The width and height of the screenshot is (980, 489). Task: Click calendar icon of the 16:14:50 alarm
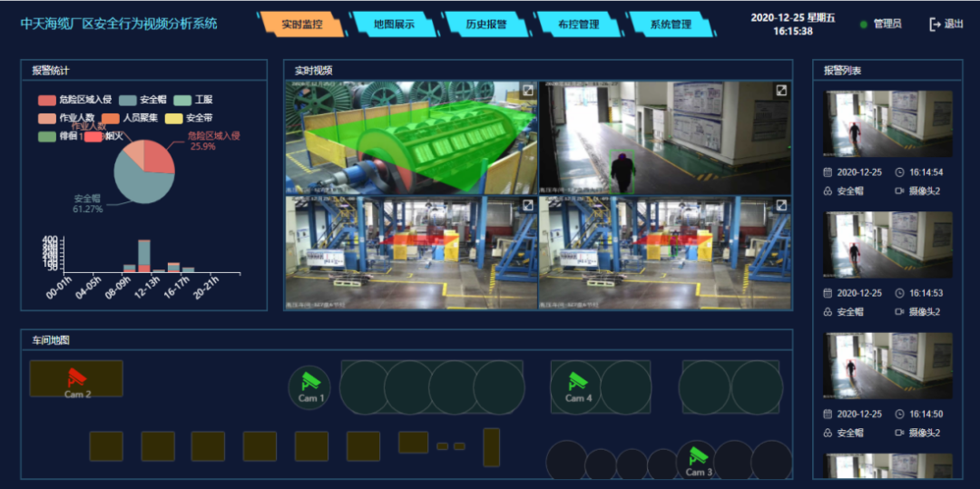(x=828, y=414)
